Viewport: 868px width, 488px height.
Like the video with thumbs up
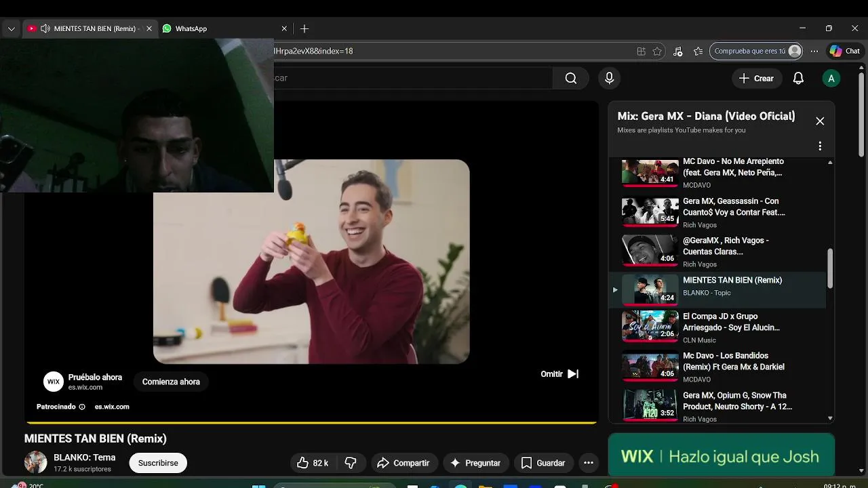click(313, 463)
